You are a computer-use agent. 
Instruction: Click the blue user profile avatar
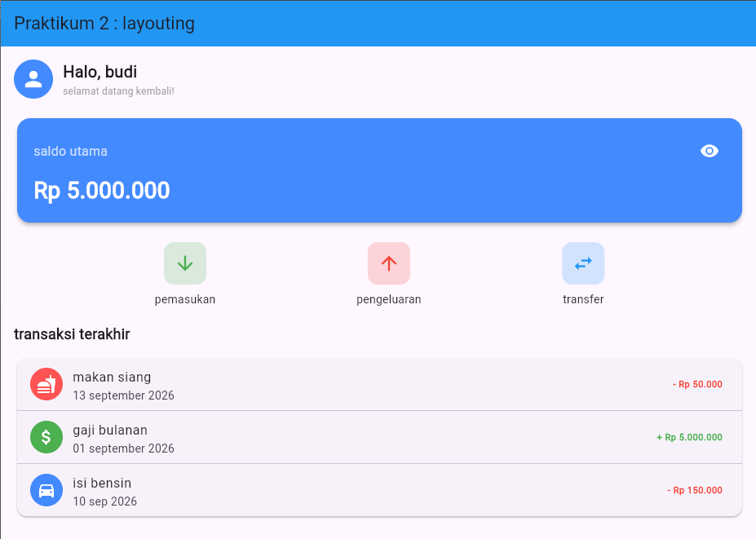33,79
